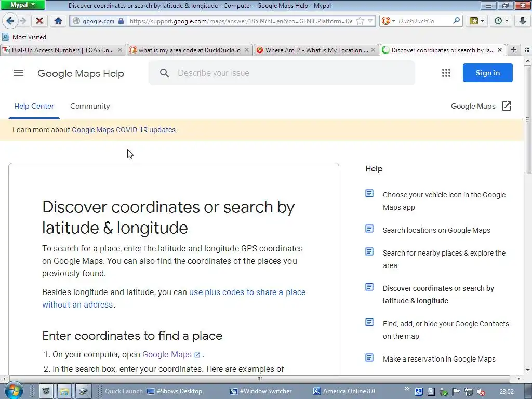
Task: Click the vertical scrollbar thumb
Action: 527,119
